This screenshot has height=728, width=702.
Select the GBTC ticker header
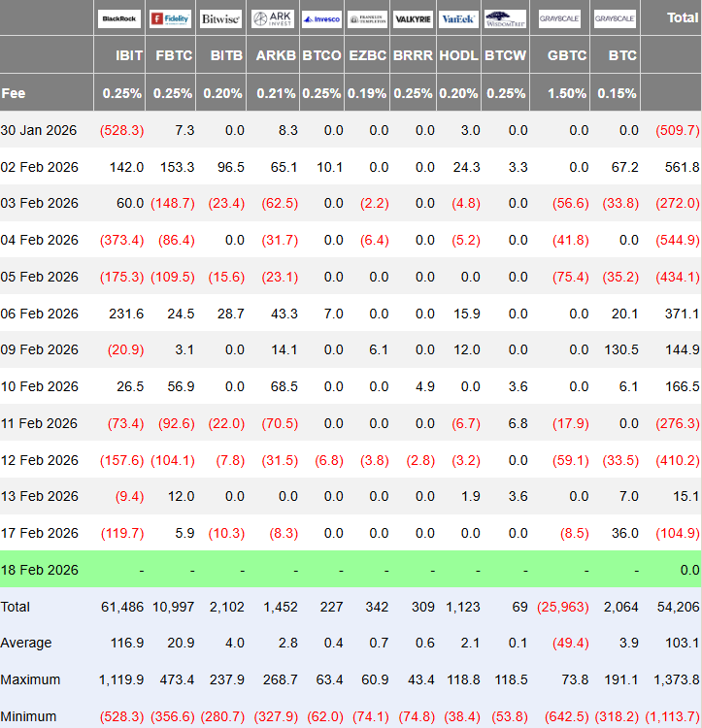tap(567, 55)
